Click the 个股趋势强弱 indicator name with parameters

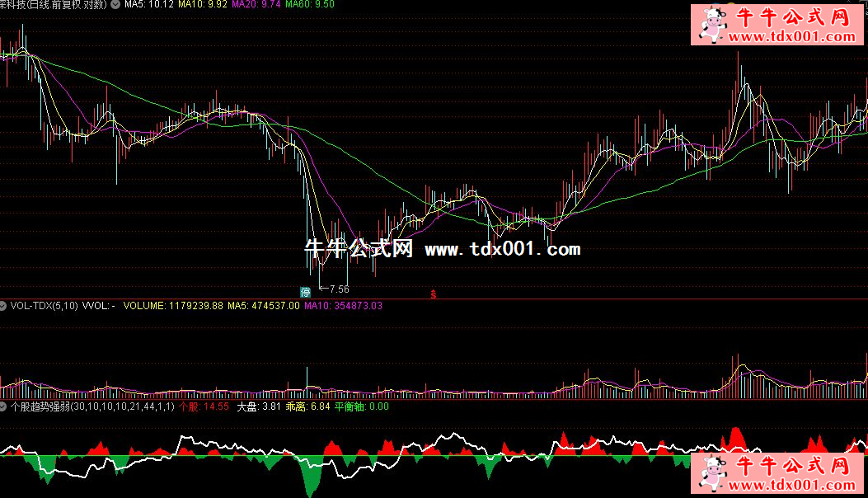92,406
